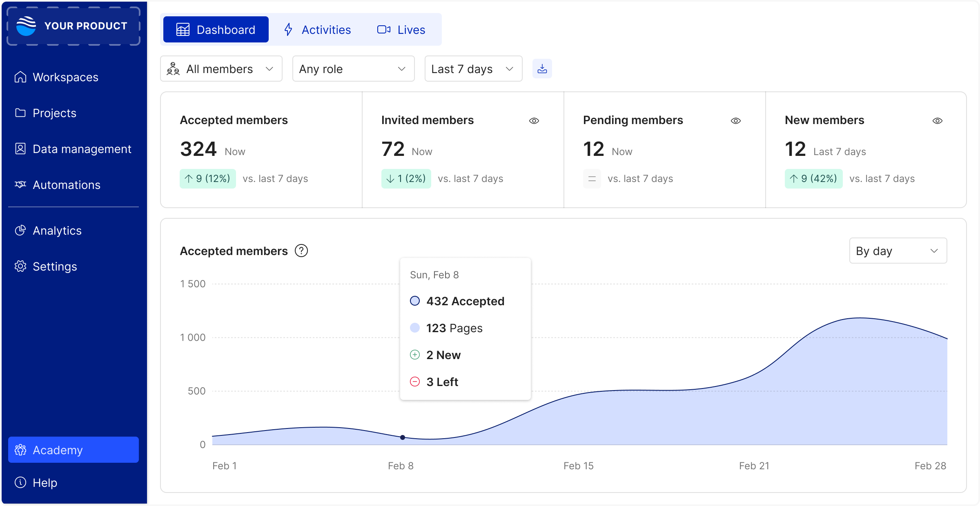This screenshot has height=506, width=980.
Task: Open the Last 7 days dropdown
Action: tap(473, 69)
